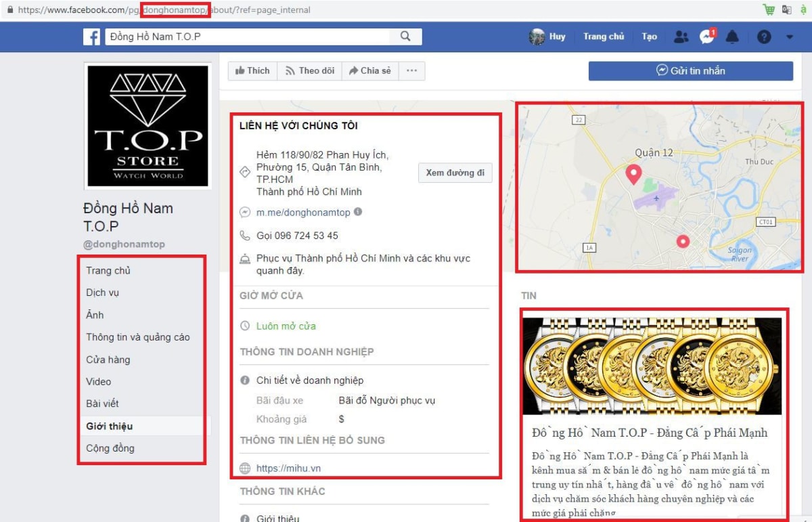Click the location icon beside the address
Viewport: 812px width, 522px height.
245,173
